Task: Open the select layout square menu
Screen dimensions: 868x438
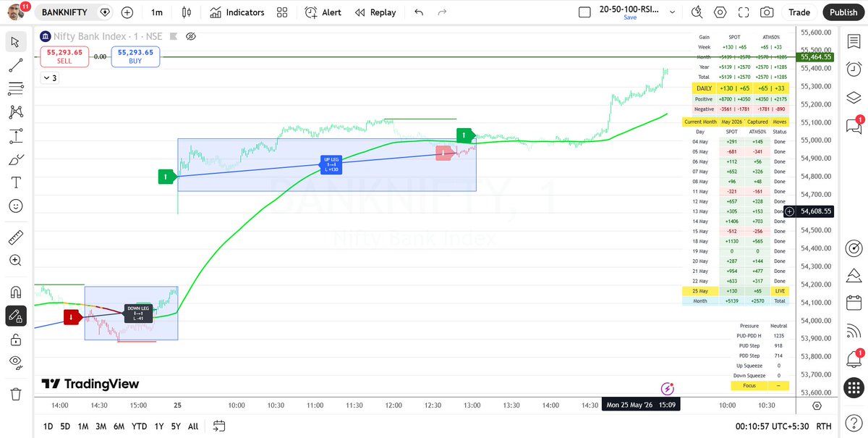Action: click(x=585, y=12)
